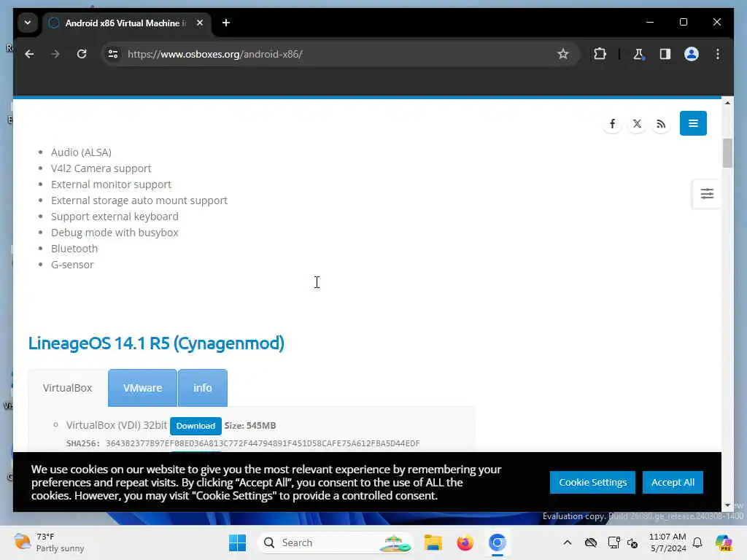This screenshot has width=747, height=560.
Task: Click the cloud sync tray icon
Action: [x=591, y=542]
